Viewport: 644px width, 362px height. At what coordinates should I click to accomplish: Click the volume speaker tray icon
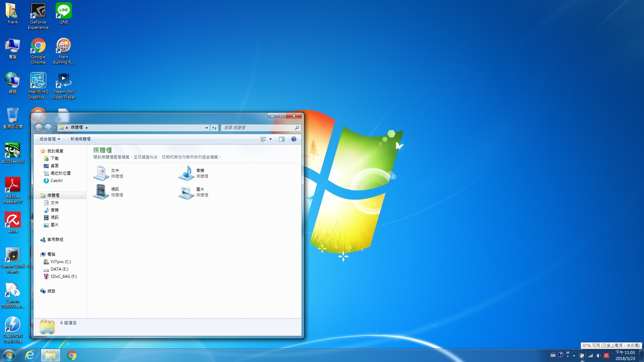click(598, 356)
